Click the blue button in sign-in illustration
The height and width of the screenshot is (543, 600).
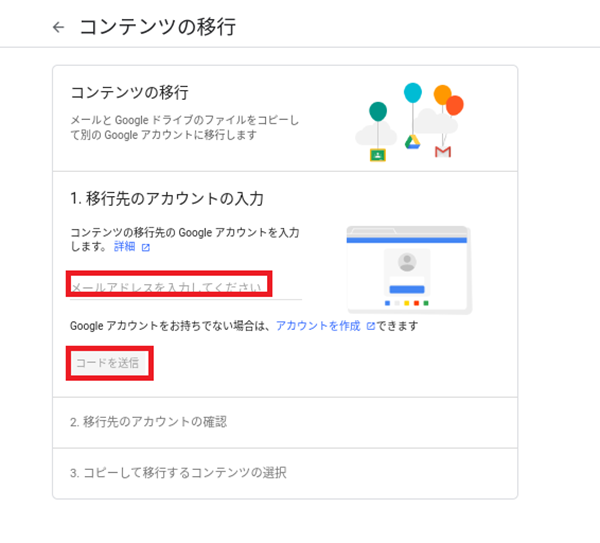pyautogui.click(x=407, y=289)
